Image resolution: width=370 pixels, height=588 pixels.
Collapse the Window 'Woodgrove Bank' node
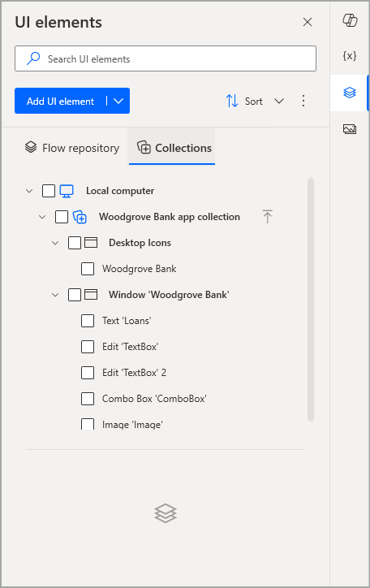pos(55,295)
